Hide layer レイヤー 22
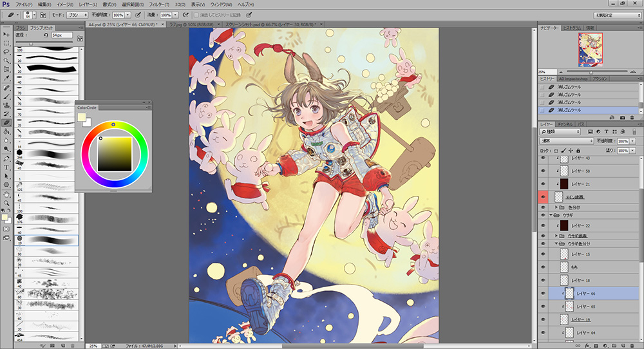Screen dimensions: 644x349 tap(543, 225)
